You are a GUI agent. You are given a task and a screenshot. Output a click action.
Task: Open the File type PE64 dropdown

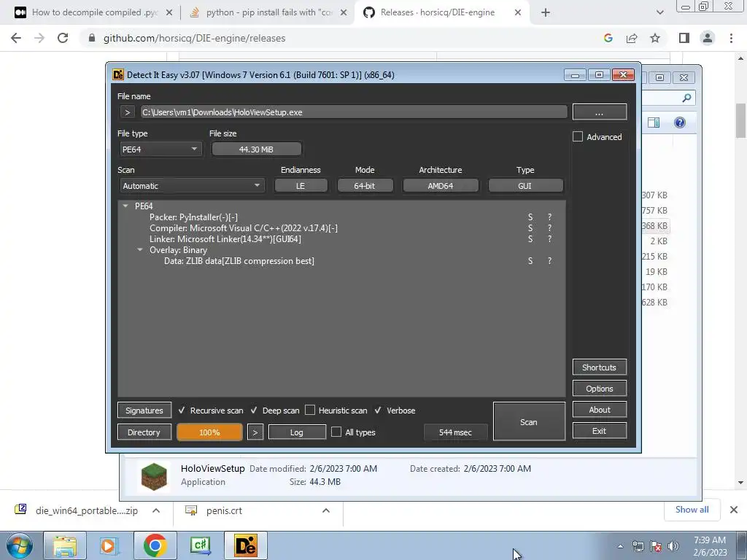(160, 149)
